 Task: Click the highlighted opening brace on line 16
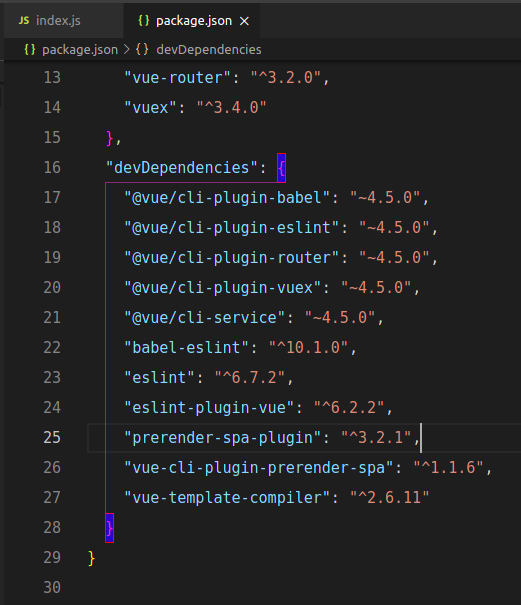(x=281, y=168)
